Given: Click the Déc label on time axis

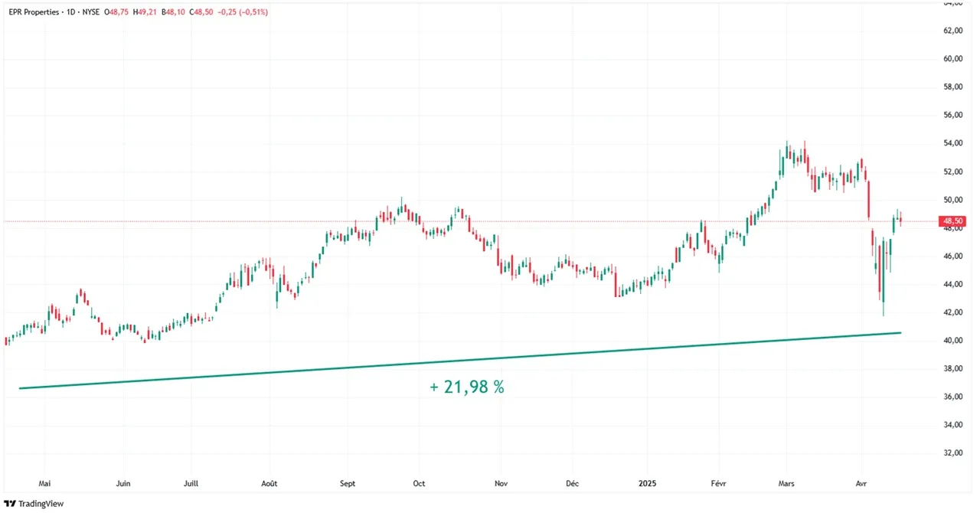Looking at the screenshot, I should (x=572, y=483).
